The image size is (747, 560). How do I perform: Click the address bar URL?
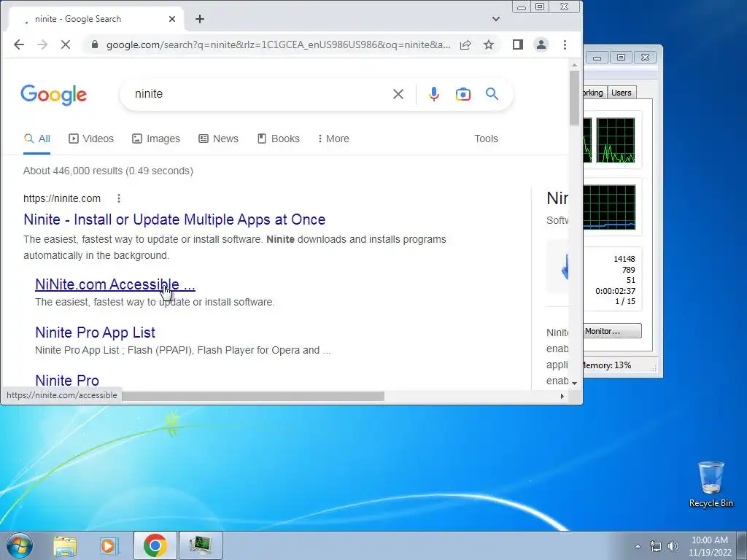click(x=278, y=44)
